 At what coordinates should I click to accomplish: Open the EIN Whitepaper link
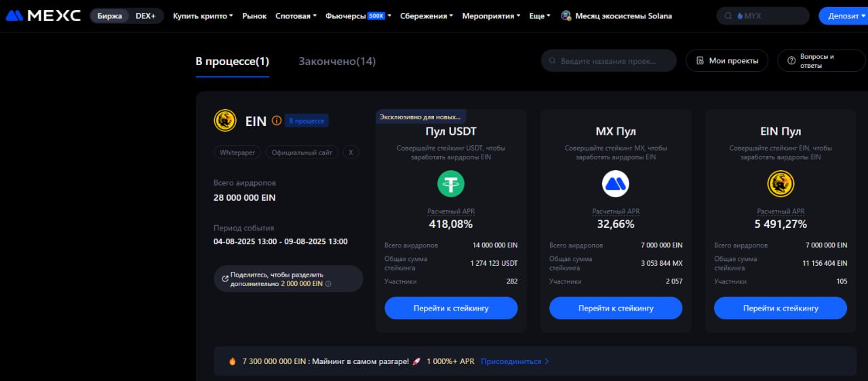(237, 153)
